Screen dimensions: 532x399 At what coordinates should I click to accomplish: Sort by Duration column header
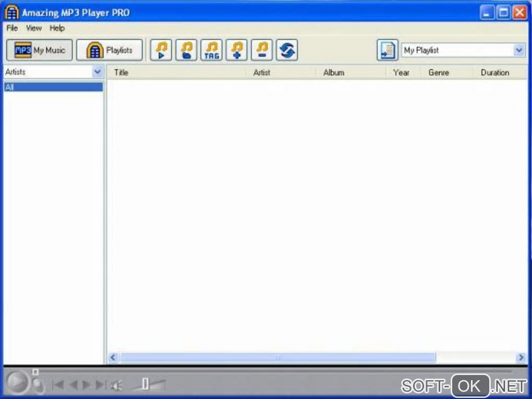pos(500,72)
